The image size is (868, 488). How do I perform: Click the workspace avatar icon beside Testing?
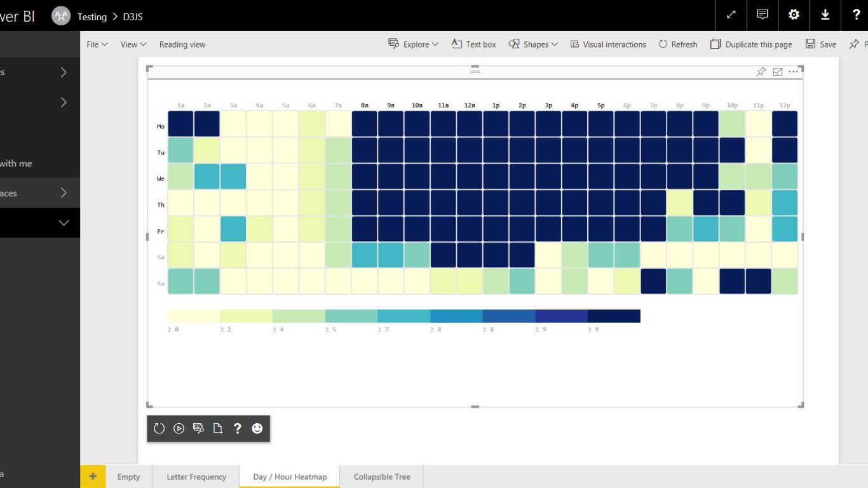tap(61, 16)
